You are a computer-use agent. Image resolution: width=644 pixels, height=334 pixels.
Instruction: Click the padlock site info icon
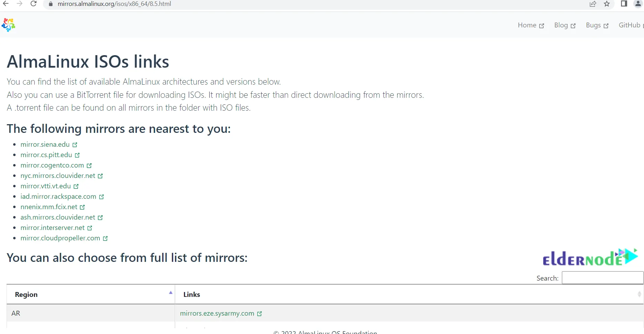(51, 4)
